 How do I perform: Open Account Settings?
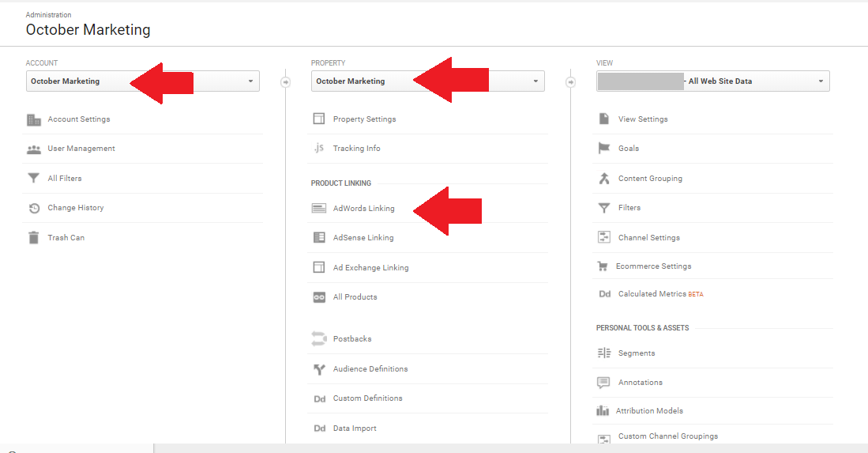tap(79, 119)
